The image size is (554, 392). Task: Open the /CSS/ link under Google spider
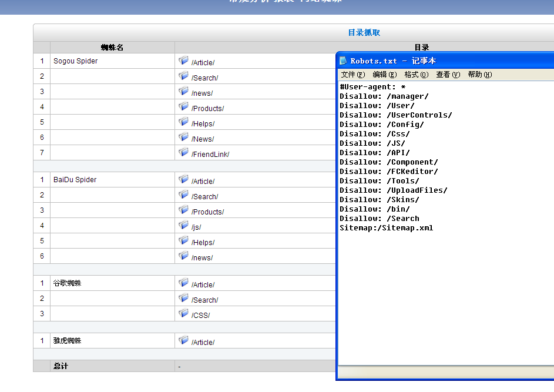(200, 316)
